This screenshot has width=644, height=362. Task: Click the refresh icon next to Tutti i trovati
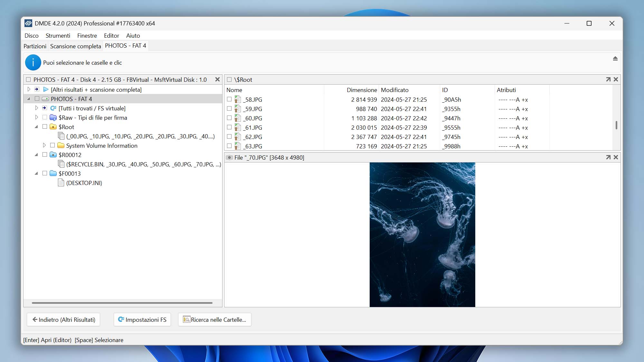tap(53, 108)
